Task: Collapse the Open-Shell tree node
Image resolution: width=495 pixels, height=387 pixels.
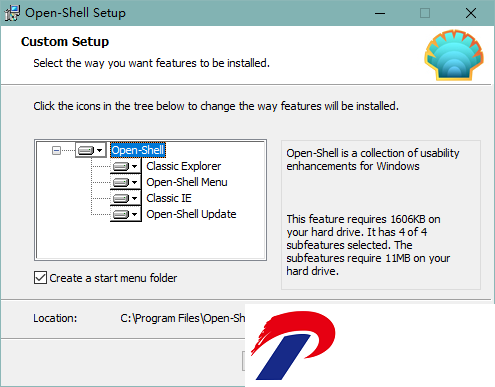Action: [x=56, y=151]
